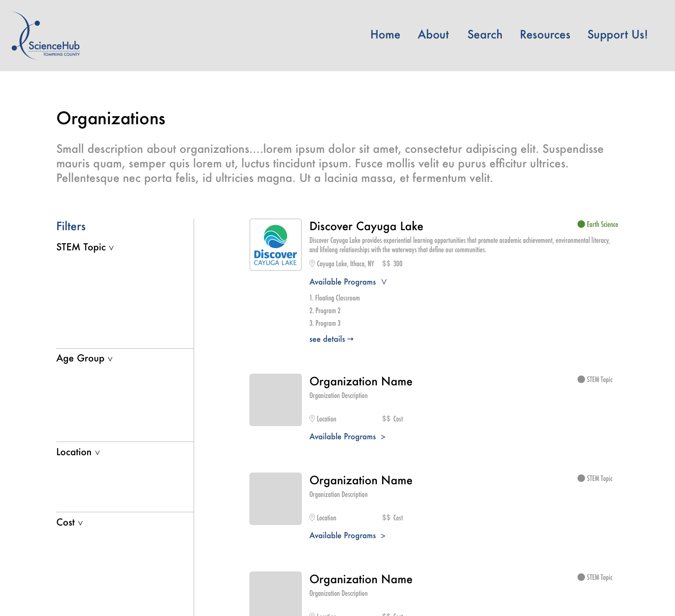This screenshot has width=675, height=616.
Task: Click the third placeholder organization thumbnail
Action: point(276,594)
